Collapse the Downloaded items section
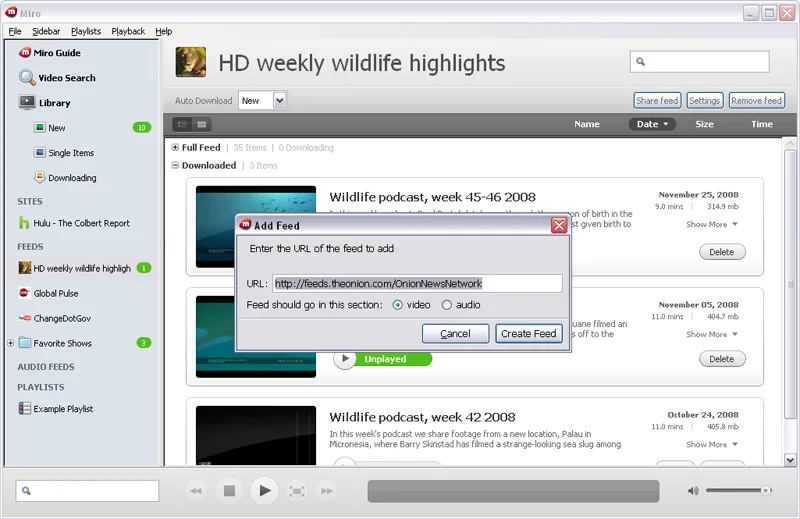800x519 pixels. tap(175, 165)
